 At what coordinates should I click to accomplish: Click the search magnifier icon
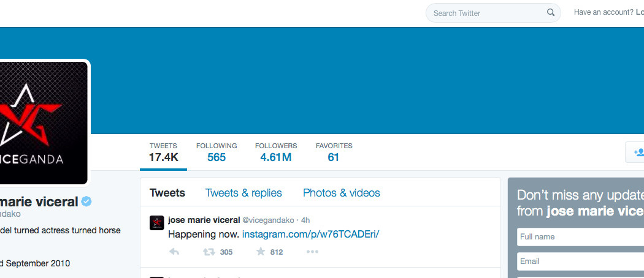tap(550, 13)
